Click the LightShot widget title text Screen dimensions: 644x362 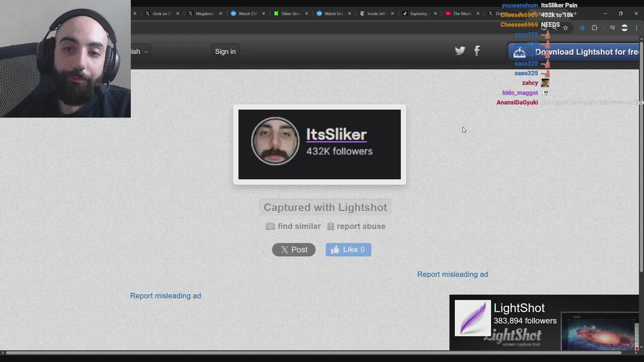tap(519, 308)
